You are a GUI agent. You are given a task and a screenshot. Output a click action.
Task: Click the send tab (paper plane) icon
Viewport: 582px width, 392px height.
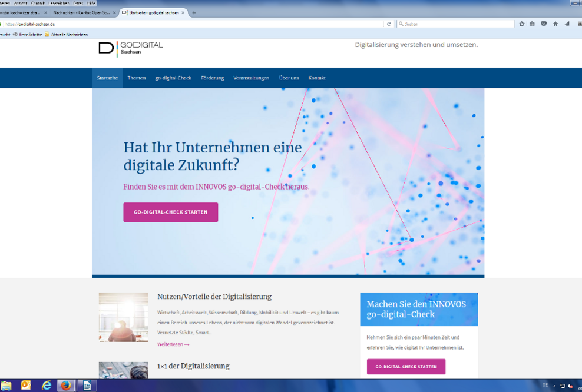tap(567, 24)
